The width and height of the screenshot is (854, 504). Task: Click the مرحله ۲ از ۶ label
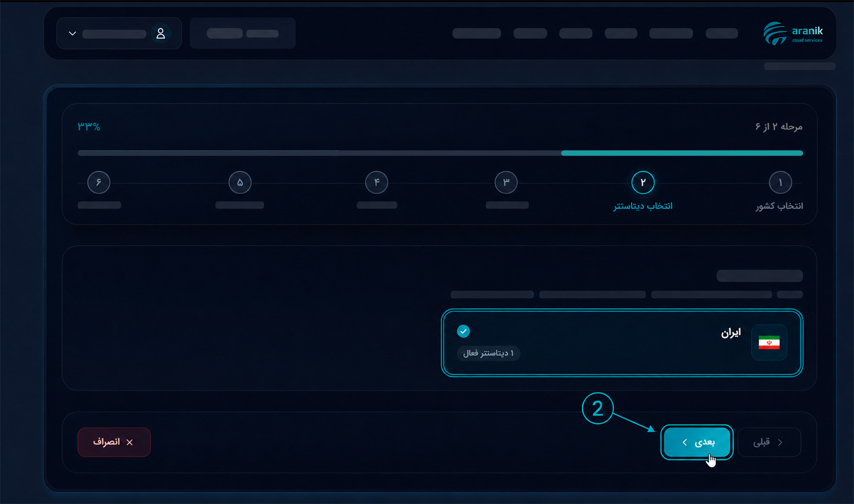click(x=778, y=127)
